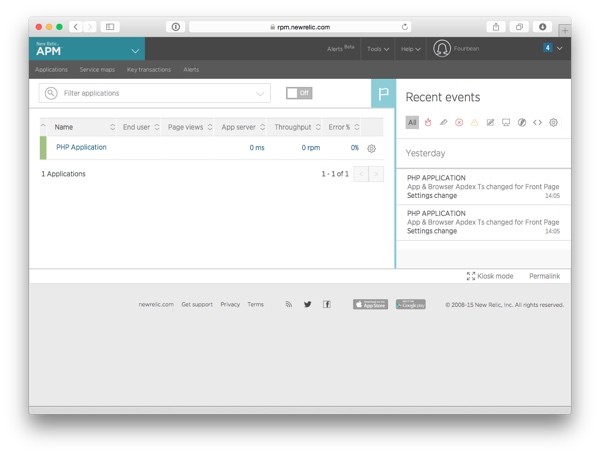This screenshot has width=600, height=456.
Task: Filter events by the code deployment icon
Action: [537, 122]
